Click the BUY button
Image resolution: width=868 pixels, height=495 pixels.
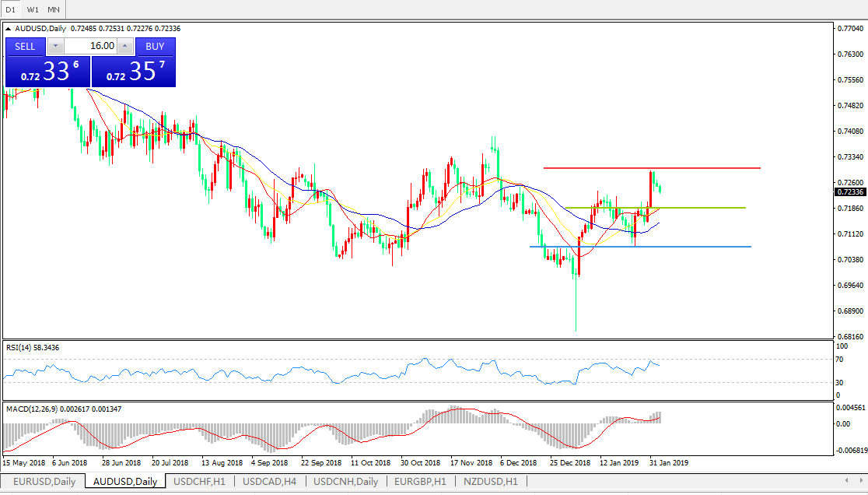[x=155, y=46]
